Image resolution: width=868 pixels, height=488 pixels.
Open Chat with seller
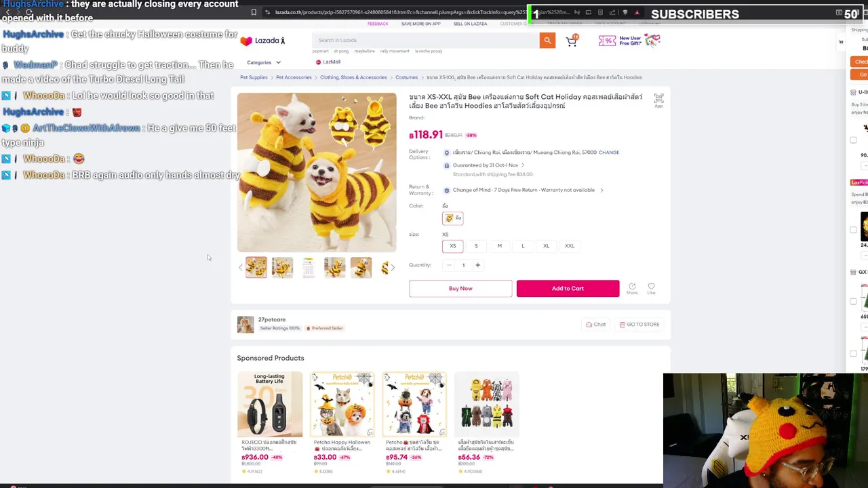coord(596,325)
